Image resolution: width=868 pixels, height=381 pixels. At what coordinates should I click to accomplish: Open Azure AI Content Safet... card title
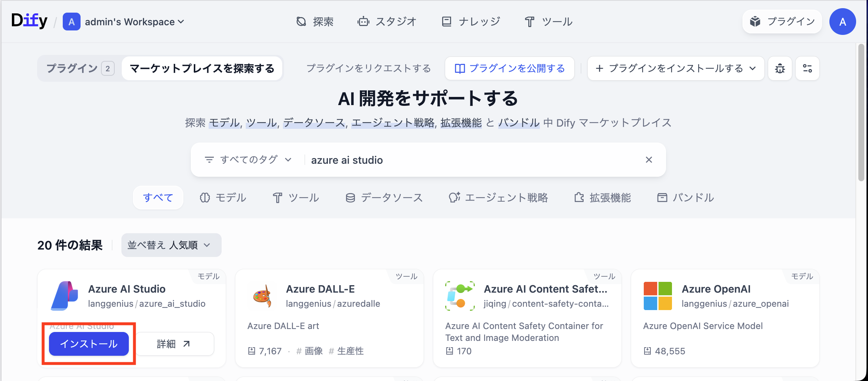tap(546, 289)
